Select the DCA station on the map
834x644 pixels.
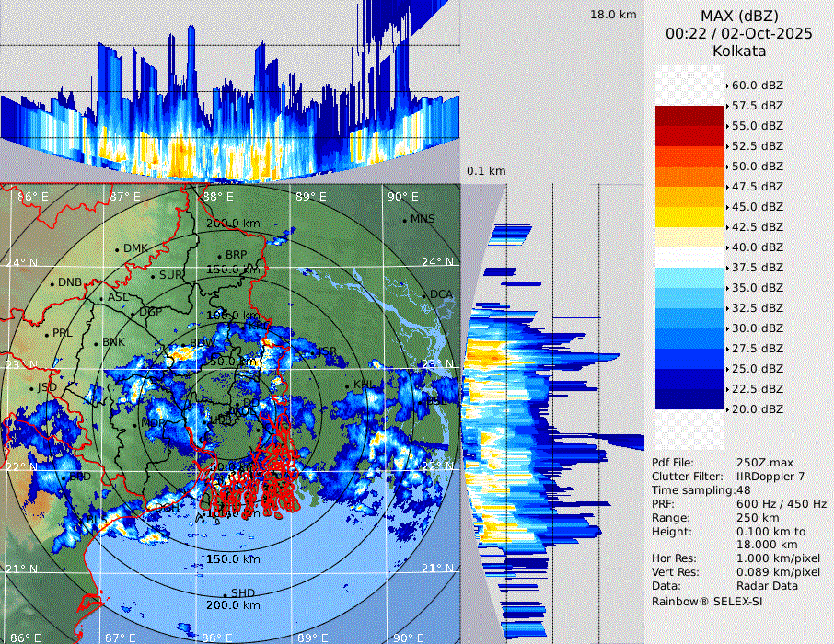click(x=424, y=294)
